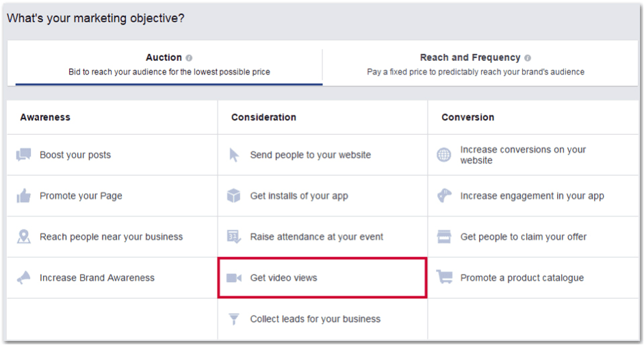The width and height of the screenshot is (644, 345).
Task: Open the info icon beside Reach and Frequency
Action: pos(528,58)
